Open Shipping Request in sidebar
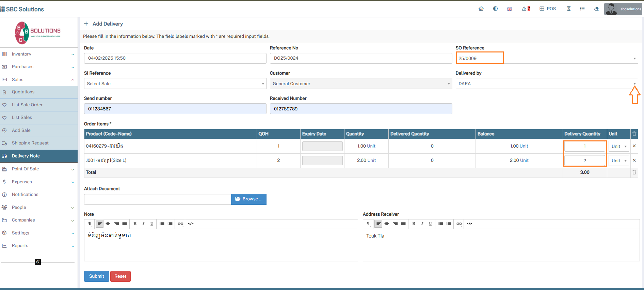This screenshot has width=644, height=290. [30, 143]
